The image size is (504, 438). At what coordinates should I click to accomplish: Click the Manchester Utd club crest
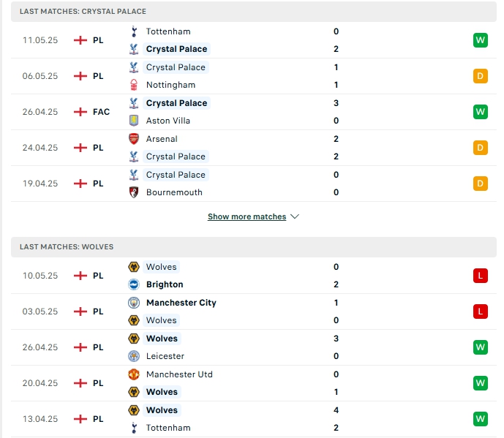pyautogui.click(x=134, y=374)
